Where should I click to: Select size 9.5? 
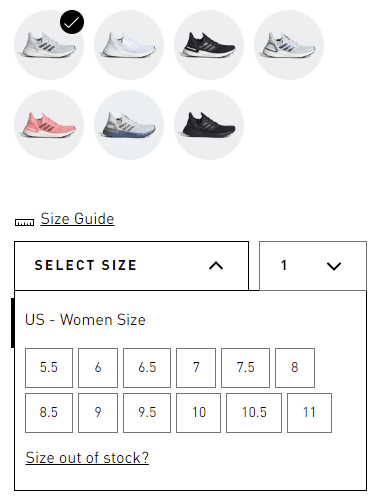click(x=147, y=413)
